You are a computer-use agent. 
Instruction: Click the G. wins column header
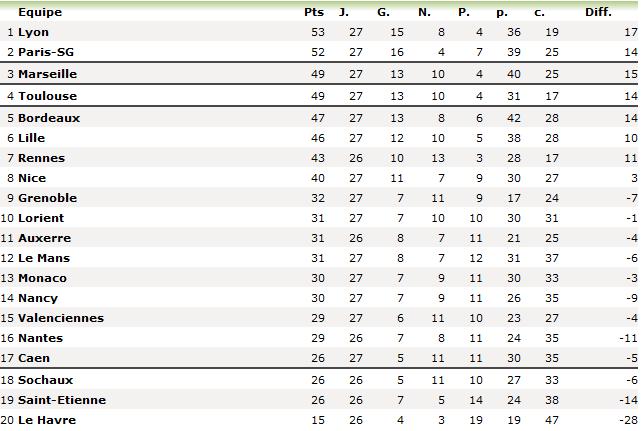click(x=383, y=12)
